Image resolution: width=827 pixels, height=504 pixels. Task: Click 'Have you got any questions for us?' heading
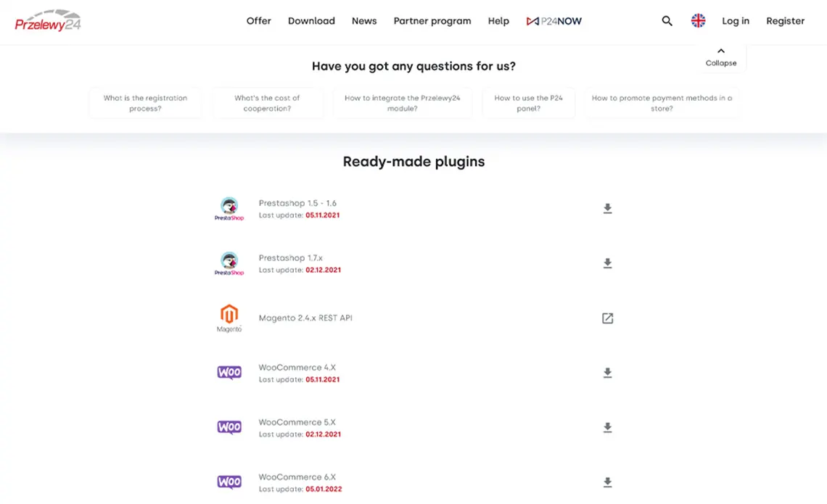[413, 66]
